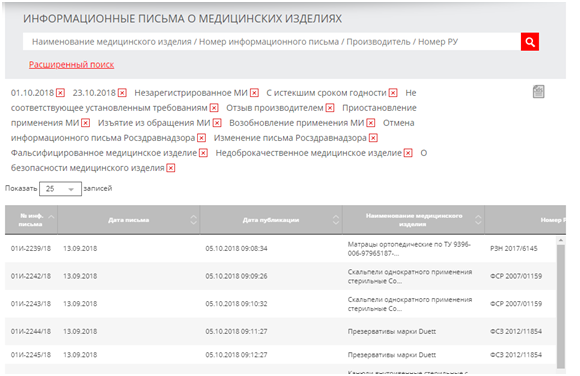Click the table vertical scrollbar thumb
This screenshot has height=376, width=580.
tap(561, 306)
